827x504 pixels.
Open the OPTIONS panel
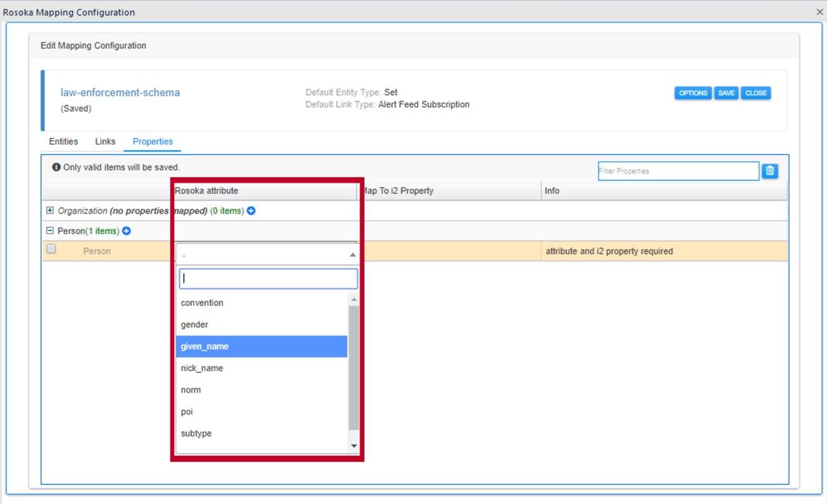click(x=694, y=92)
